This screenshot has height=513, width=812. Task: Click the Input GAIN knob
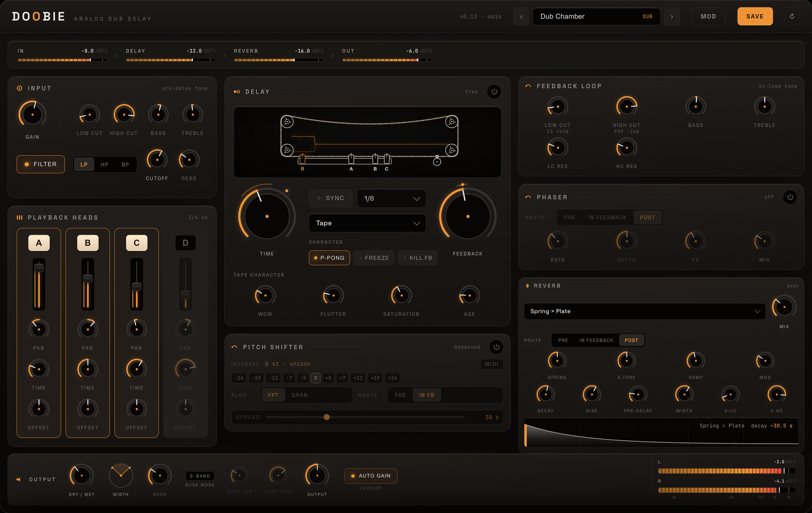tap(32, 114)
